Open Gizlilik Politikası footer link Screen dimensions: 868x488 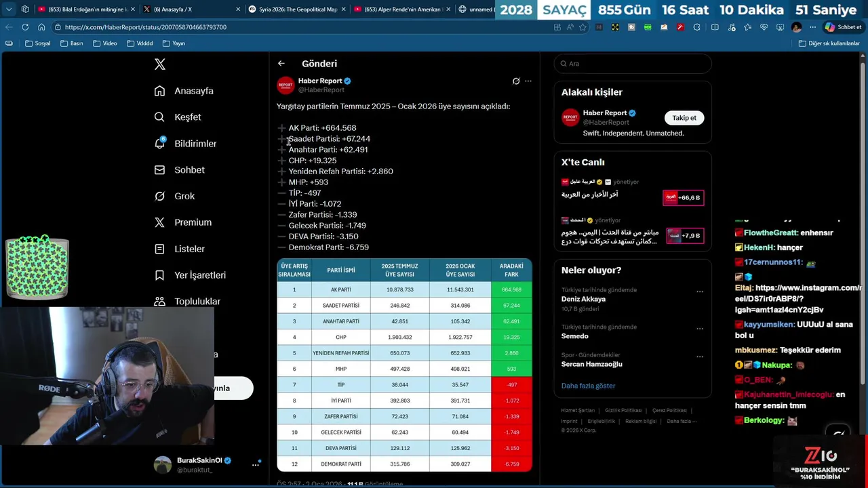pyautogui.click(x=623, y=411)
